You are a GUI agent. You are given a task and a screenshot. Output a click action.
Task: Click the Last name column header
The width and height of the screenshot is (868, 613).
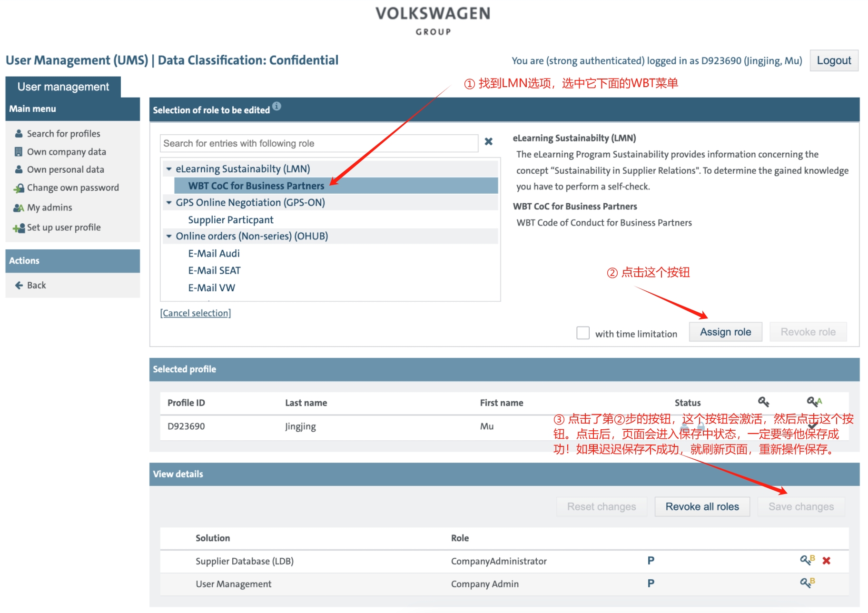pyautogui.click(x=306, y=403)
